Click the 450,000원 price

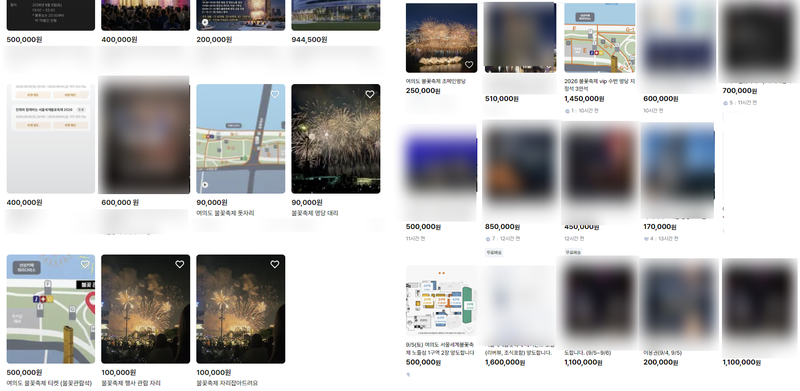click(582, 227)
